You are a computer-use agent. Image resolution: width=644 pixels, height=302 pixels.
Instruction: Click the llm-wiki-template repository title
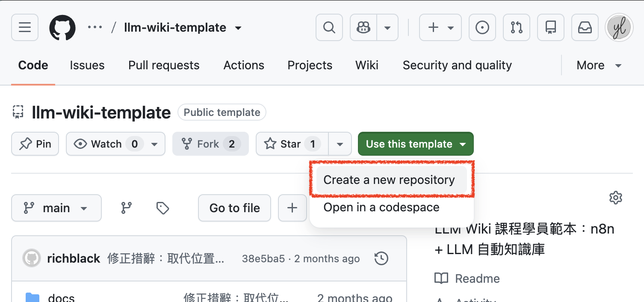click(101, 113)
